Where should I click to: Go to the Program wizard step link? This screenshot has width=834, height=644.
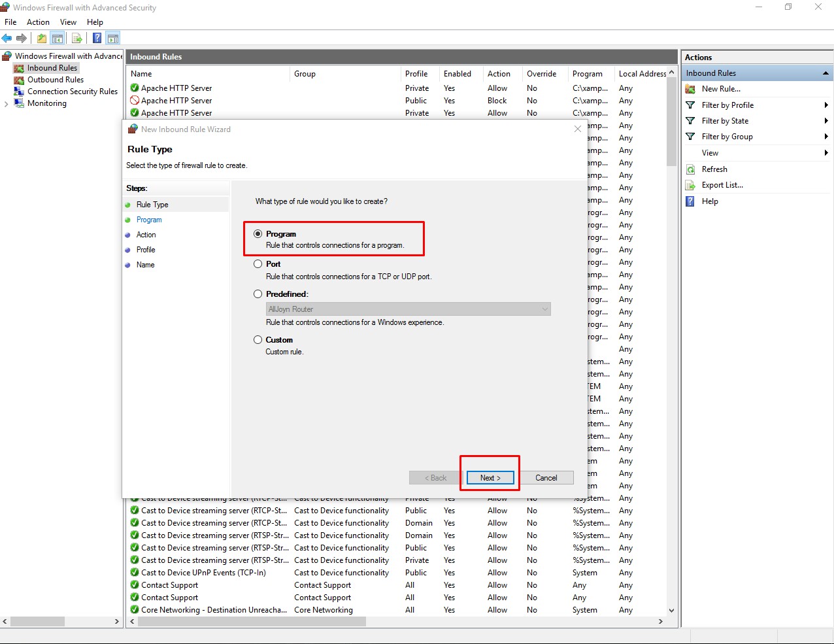pyautogui.click(x=149, y=220)
